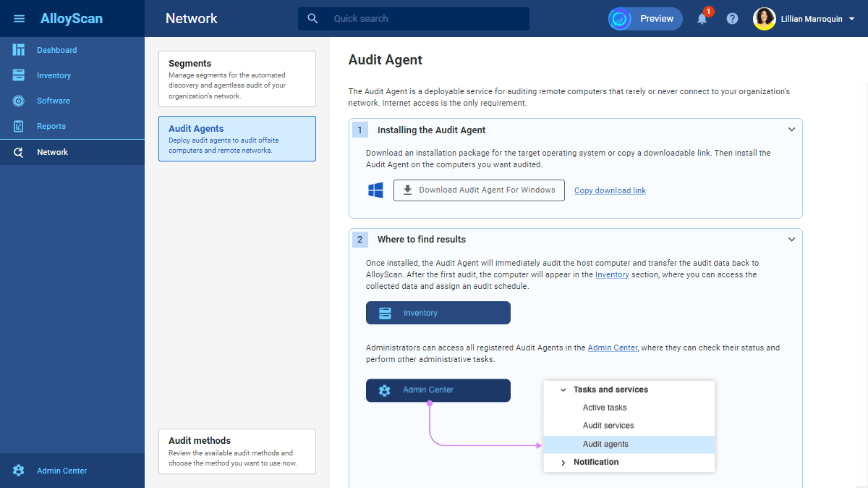
Task: Click the circular Preview icon
Action: coord(621,19)
